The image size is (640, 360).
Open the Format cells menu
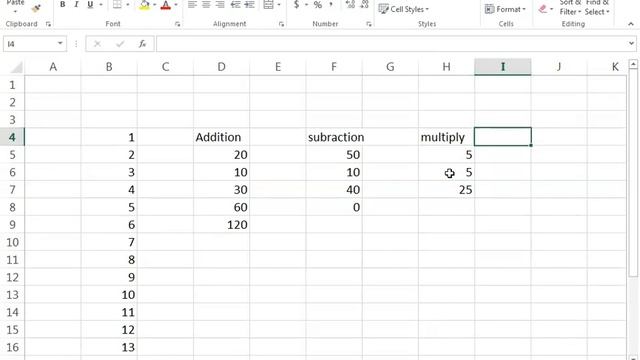[x=505, y=9]
